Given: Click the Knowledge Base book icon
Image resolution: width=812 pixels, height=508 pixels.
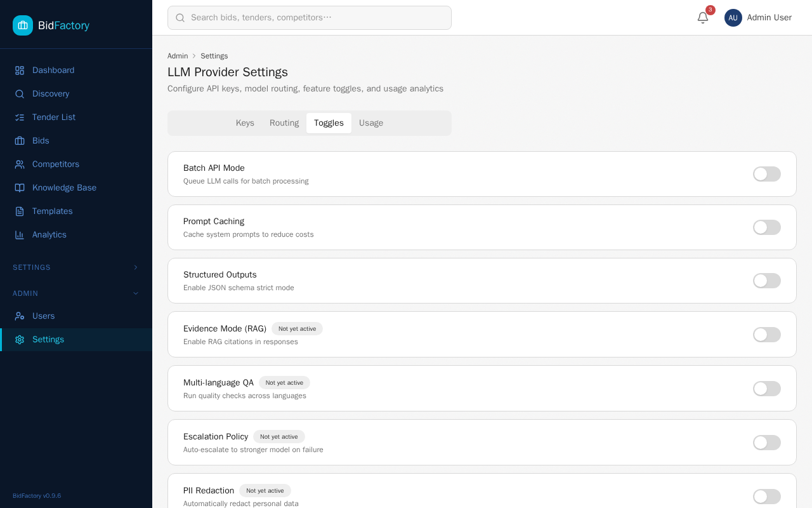Looking at the screenshot, I should click(20, 188).
